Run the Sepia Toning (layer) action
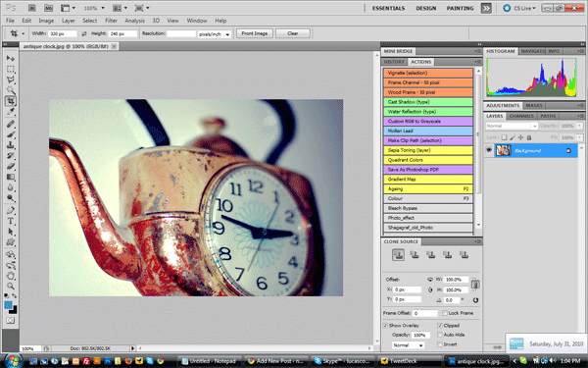588x368 pixels. click(428, 150)
